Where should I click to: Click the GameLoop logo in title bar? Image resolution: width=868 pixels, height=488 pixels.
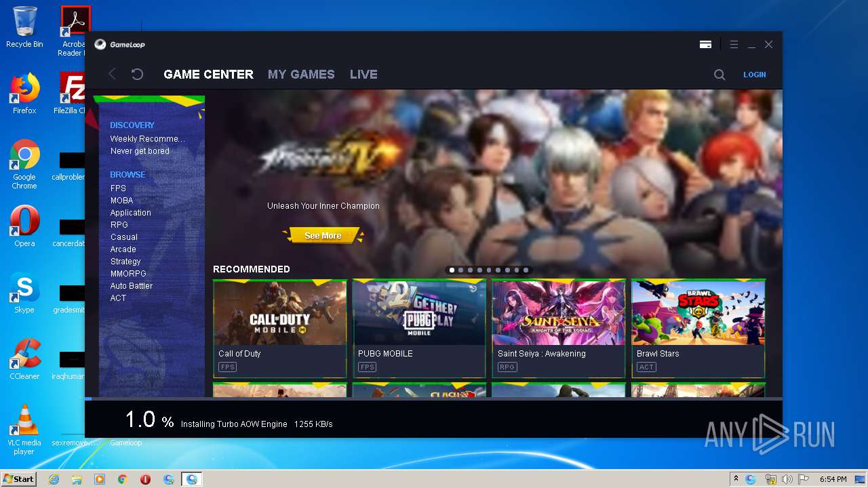tap(119, 45)
